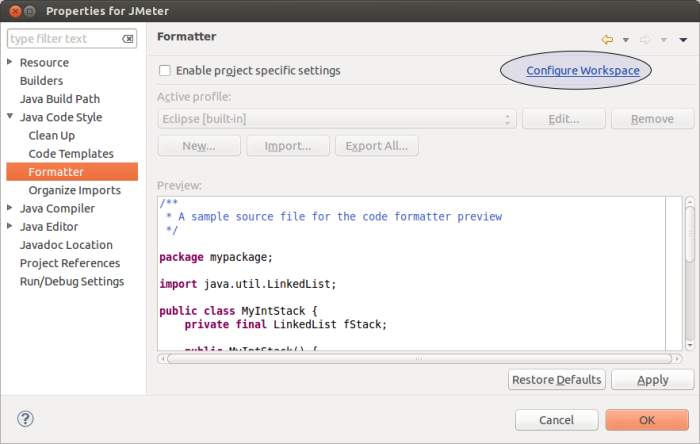Click the back navigation arrow icon
The image size is (700, 444).
point(607,39)
